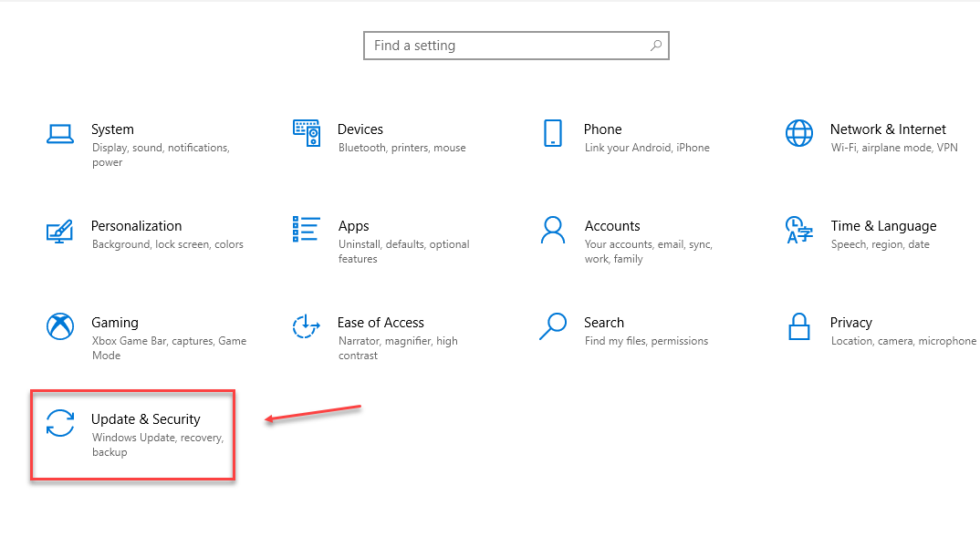Click 'Location, camera, microphone' description

coord(903,341)
